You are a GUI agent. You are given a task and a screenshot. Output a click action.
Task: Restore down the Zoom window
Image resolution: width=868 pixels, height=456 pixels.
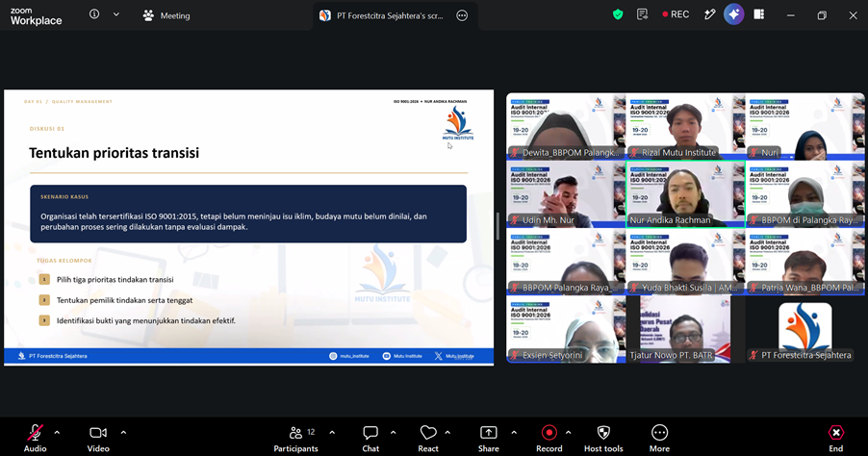pyautogui.click(x=822, y=15)
